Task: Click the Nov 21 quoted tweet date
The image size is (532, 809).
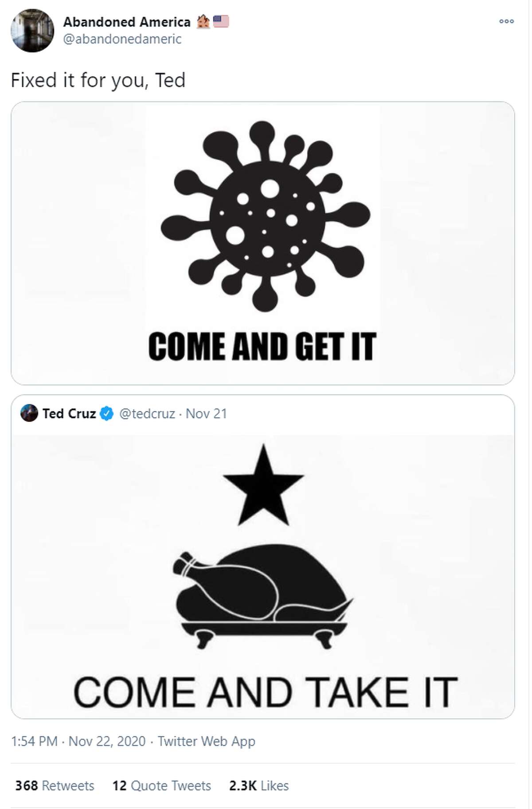Action: coord(206,414)
